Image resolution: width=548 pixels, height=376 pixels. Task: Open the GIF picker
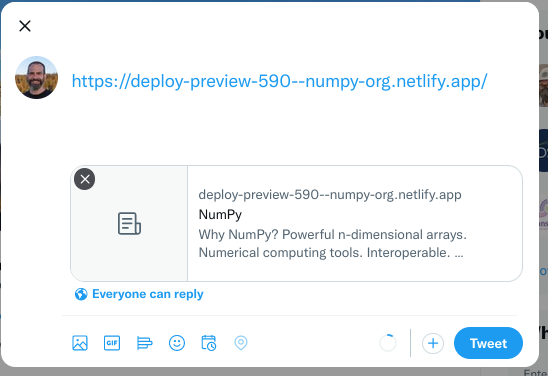[112, 343]
